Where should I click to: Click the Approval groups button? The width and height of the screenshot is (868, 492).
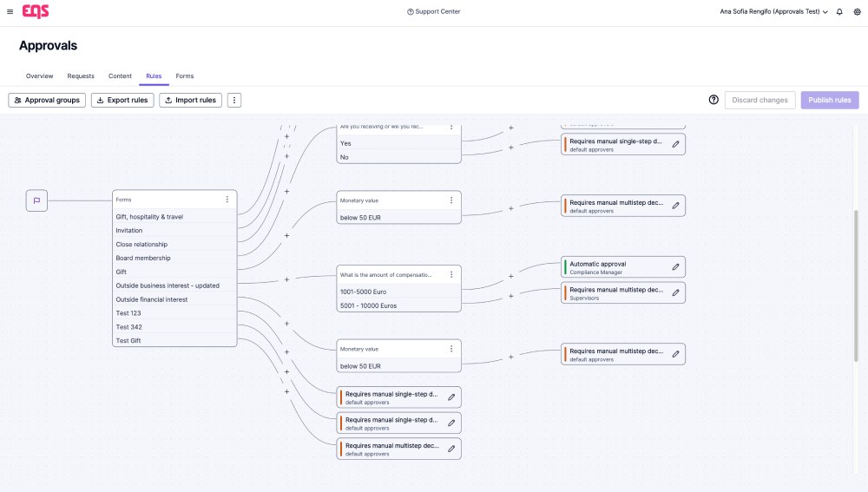point(47,100)
